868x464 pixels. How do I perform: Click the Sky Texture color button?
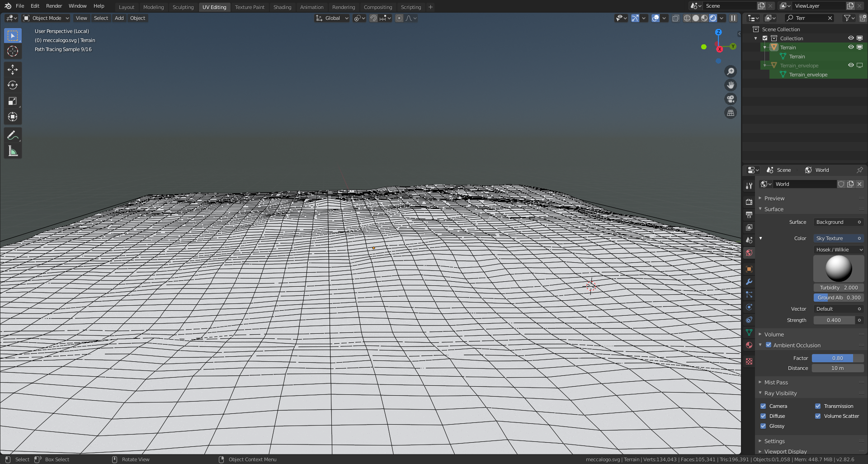(835, 238)
